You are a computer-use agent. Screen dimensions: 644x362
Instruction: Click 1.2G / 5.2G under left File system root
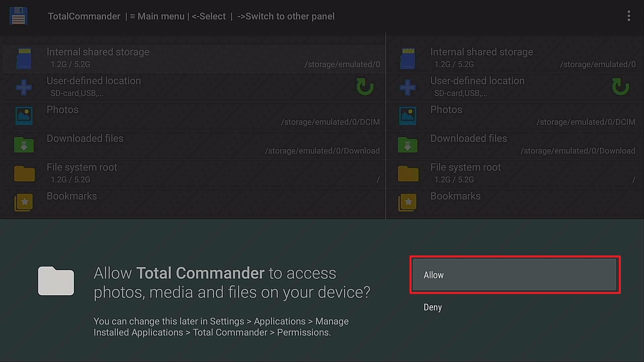(70, 180)
